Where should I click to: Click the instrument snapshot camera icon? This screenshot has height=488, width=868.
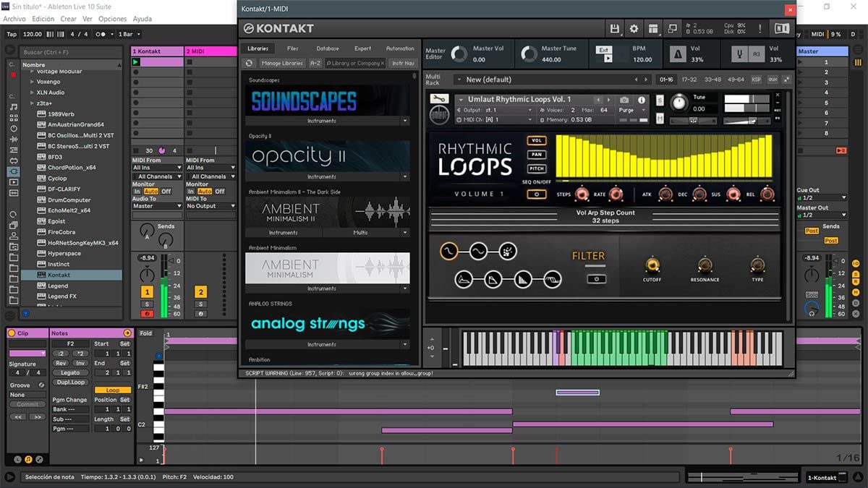[624, 100]
